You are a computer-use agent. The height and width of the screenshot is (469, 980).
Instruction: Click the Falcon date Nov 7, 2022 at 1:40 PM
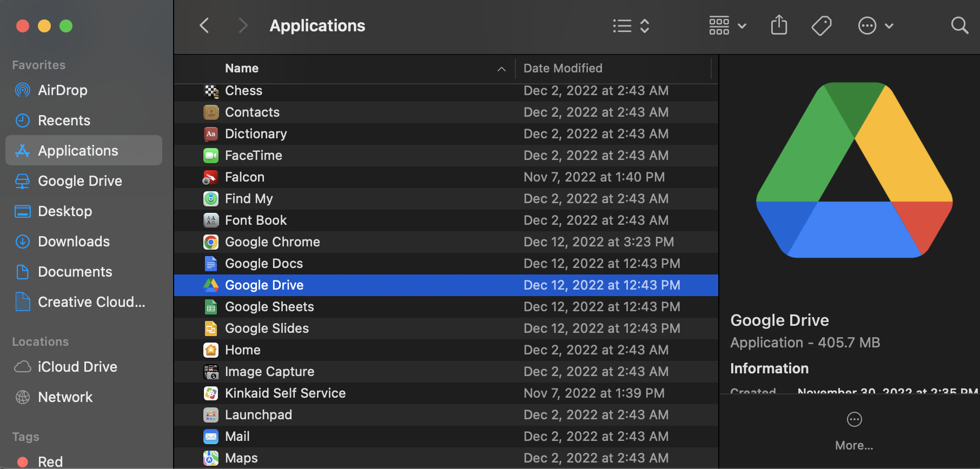point(594,177)
